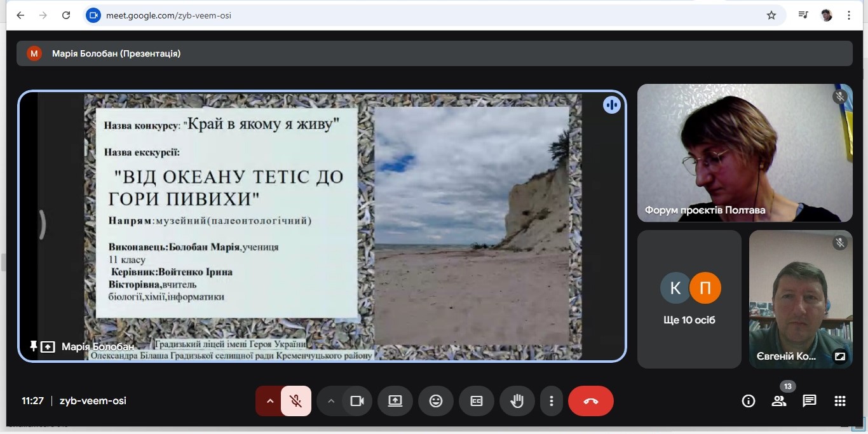Open more options three-dot menu in call controls

(x=552, y=401)
